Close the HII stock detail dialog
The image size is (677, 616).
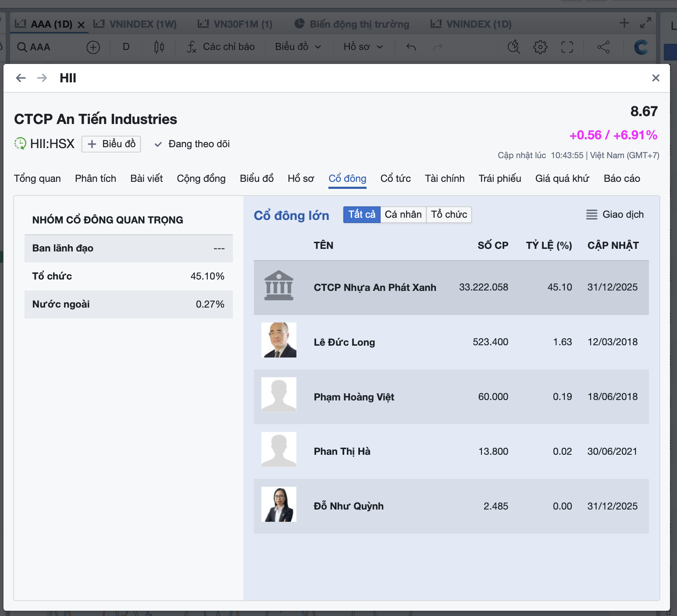tap(656, 78)
